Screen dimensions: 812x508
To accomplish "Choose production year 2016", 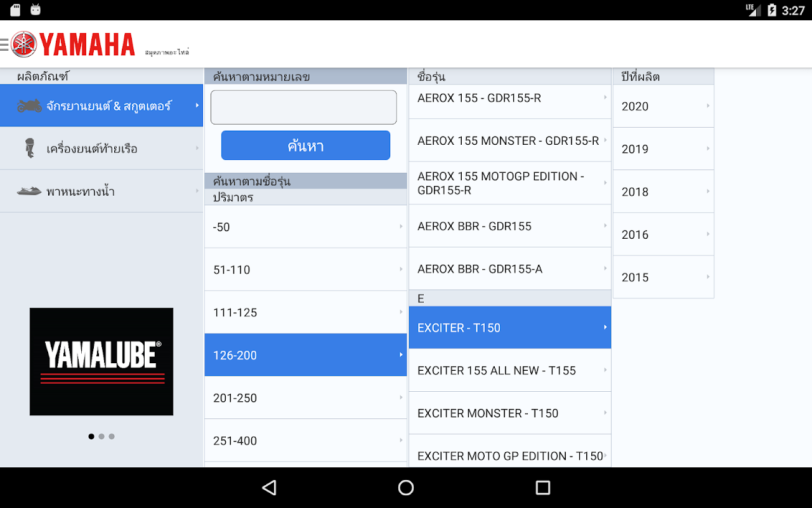I will point(664,234).
